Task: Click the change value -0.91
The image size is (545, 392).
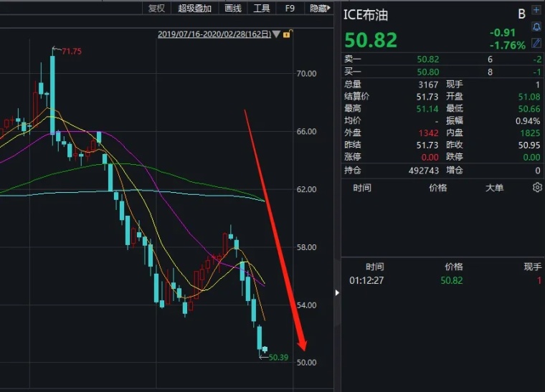Action: 503,33
